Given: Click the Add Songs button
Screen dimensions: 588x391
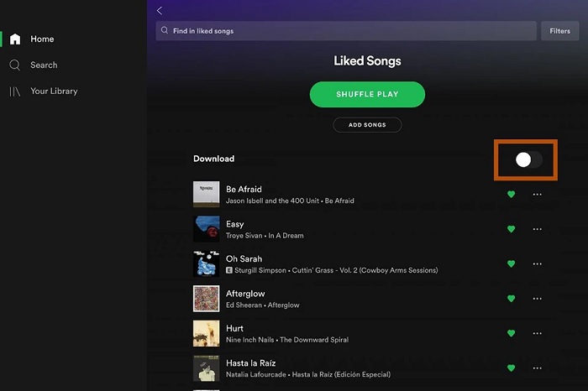Looking at the screenshot, I should pyautogui.click(x=367, y=125).
